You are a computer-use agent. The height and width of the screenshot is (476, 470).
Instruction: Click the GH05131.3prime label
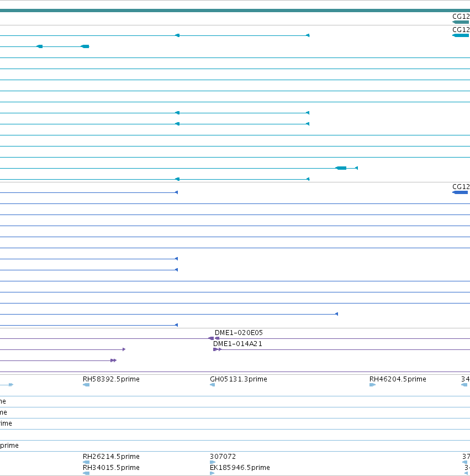[239, 379]
